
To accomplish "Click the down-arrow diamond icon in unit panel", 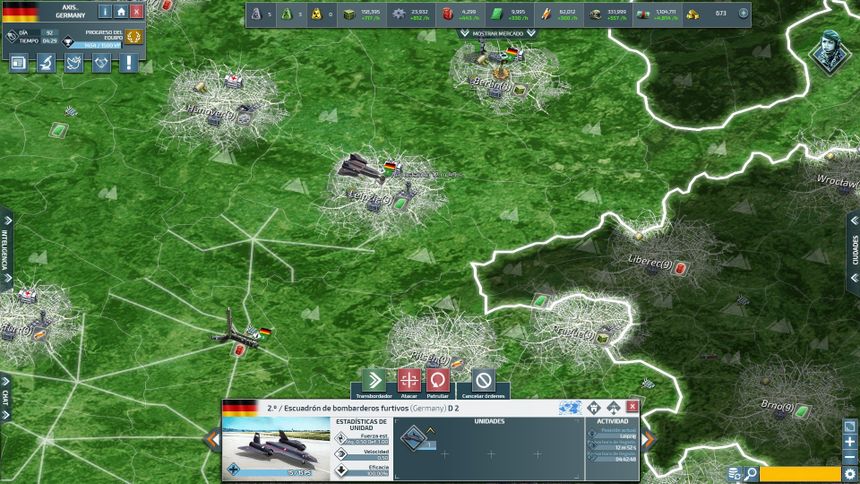I will (x=613, y=408).
